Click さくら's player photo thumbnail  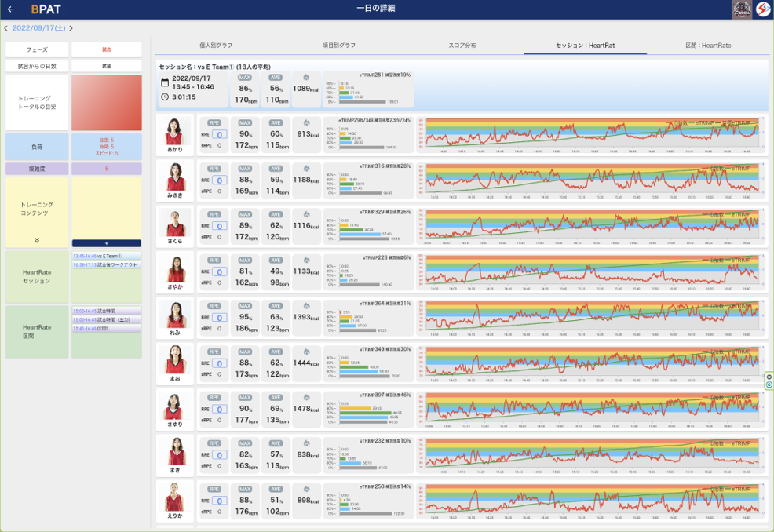[174, 222]
